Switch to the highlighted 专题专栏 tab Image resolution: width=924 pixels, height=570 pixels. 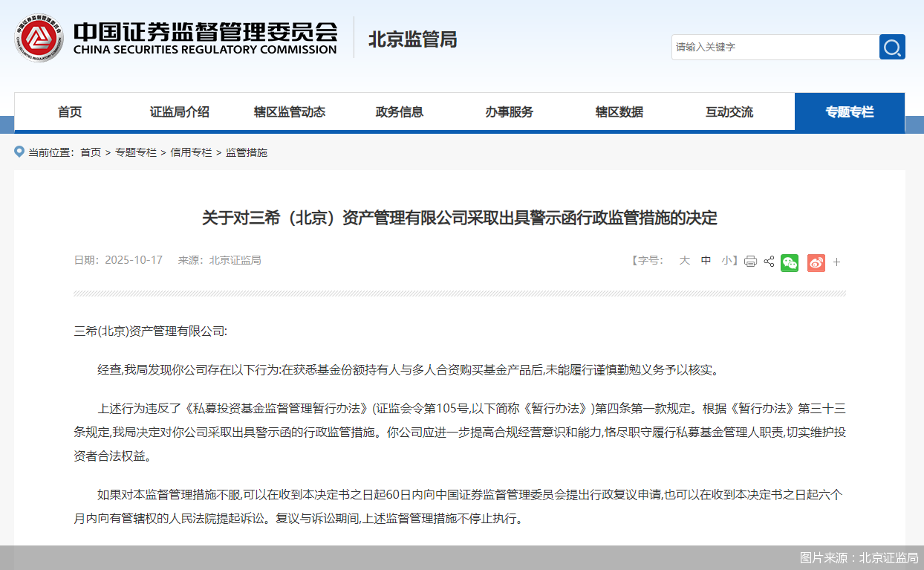point(849,111)
